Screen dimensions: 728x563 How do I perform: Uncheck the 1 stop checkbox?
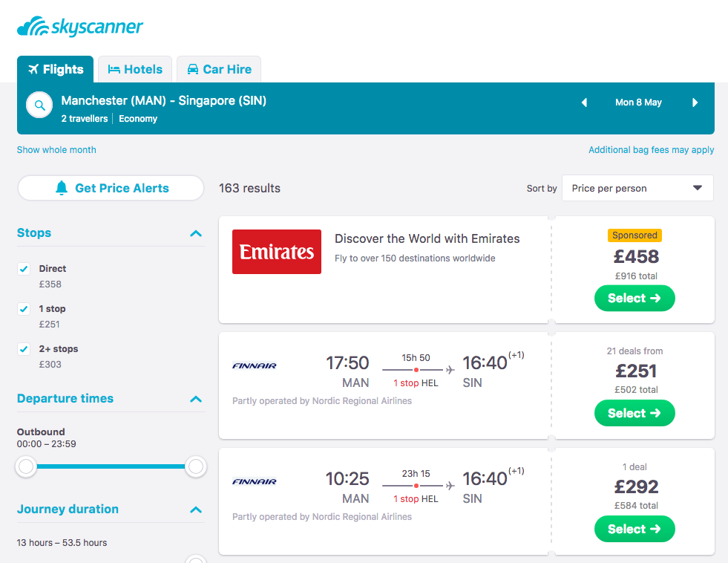tap(24, 309)
